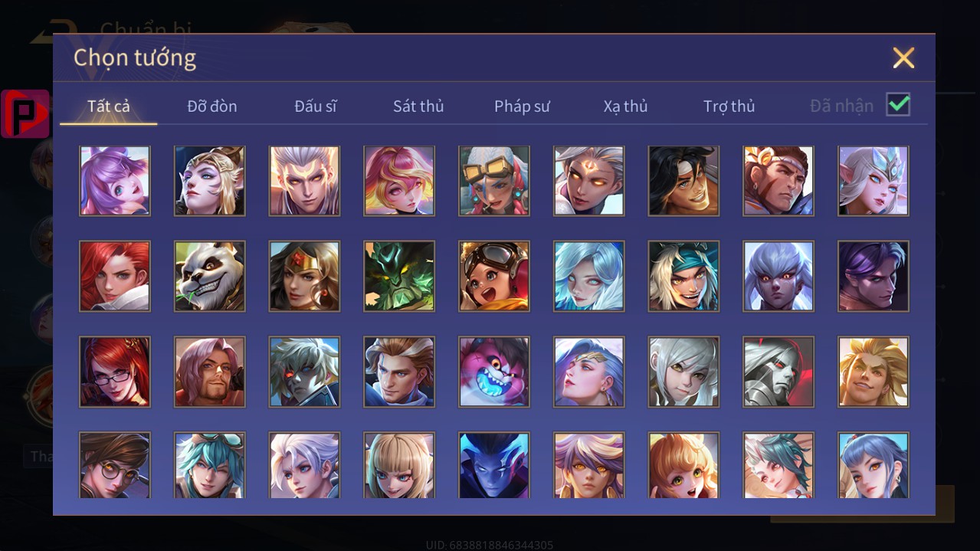
Task: Pick the green horned forest creature hero
Action: tap(399, 276)
